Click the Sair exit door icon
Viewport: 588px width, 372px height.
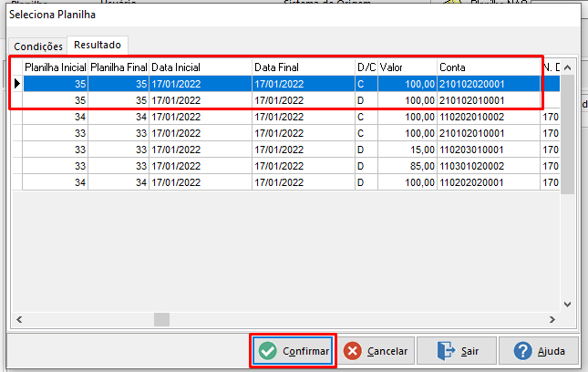446,351
